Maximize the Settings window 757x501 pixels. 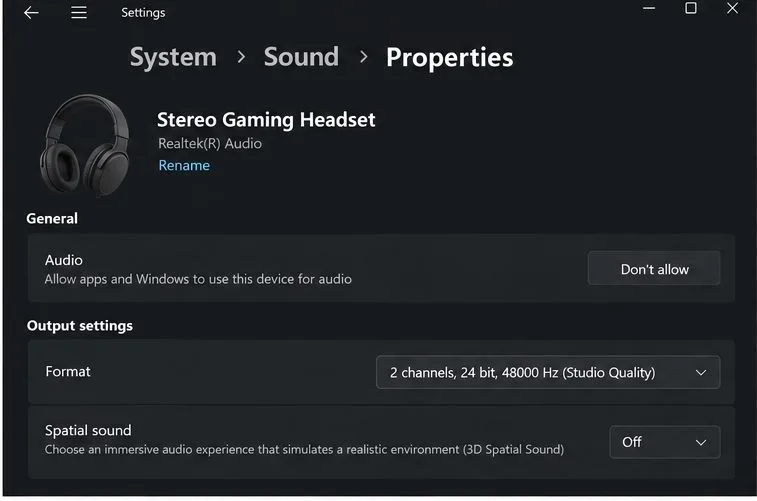(x=691, y=8)
